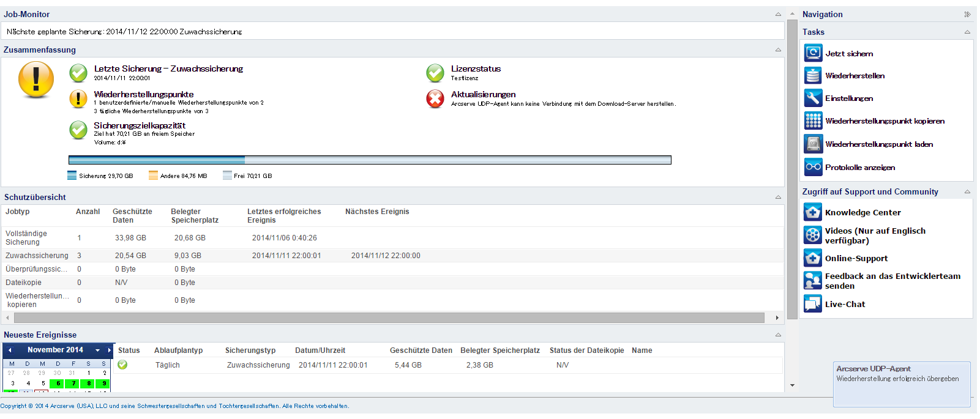This screenshot has height=419, width=980.
Task: Click Feedback an das Entwicklerteam senden link
Action: click(892, 281)
